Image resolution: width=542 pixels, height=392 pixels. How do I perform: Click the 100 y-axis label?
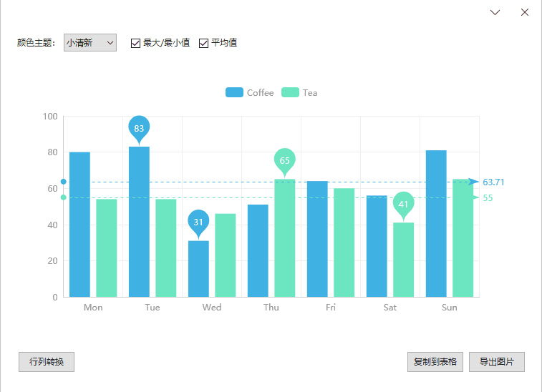50,117
